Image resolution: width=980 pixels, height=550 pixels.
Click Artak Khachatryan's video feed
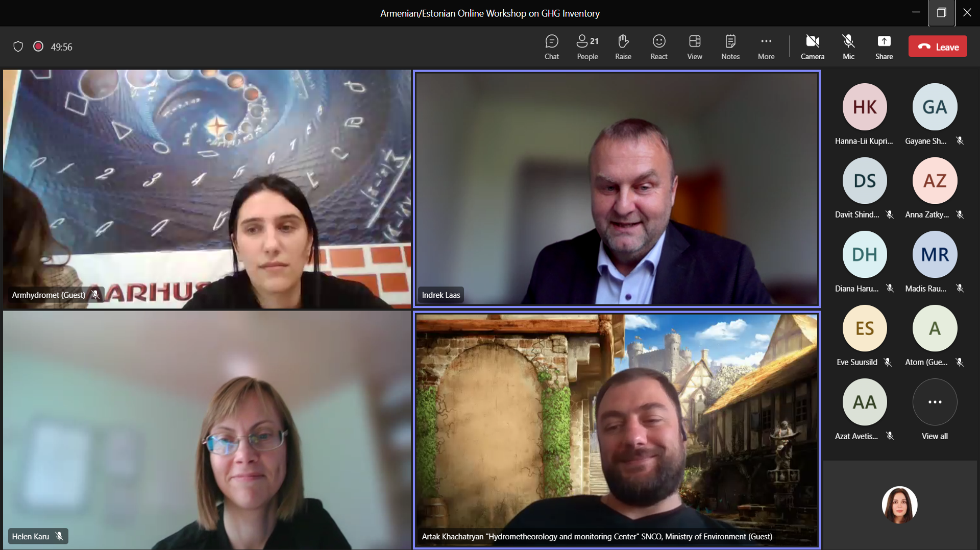click(x=617, y=430)
